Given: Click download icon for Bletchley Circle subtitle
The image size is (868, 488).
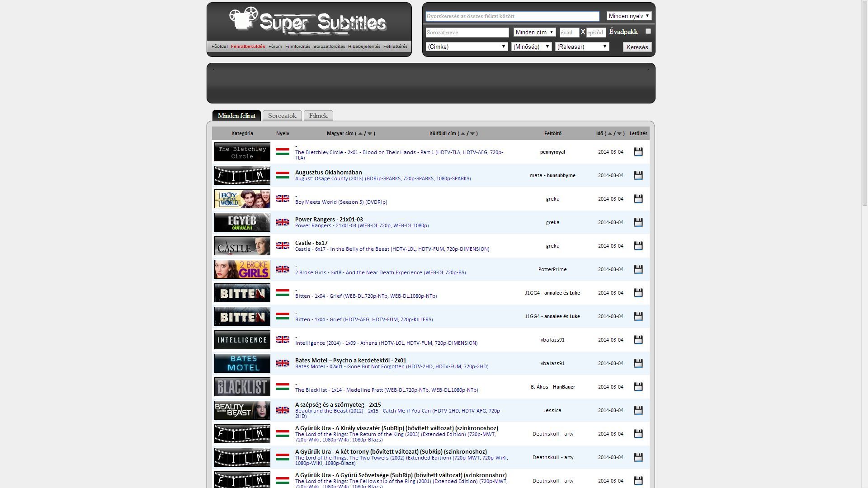Looking at the screenshot, I should (x=638, y=152).
